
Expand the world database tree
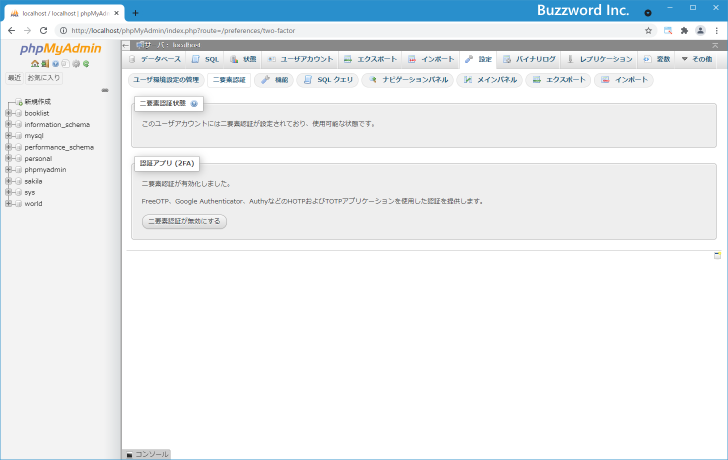8,203
